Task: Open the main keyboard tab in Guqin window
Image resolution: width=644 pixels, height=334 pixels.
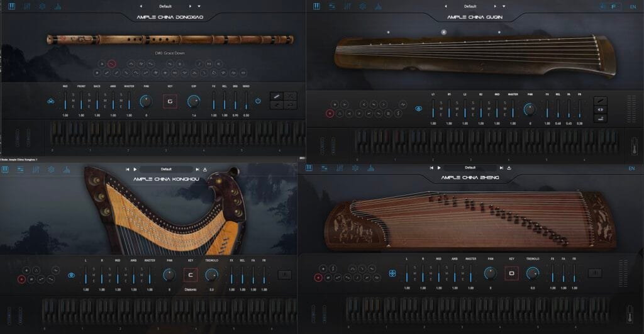Action: tap(316, 6)
